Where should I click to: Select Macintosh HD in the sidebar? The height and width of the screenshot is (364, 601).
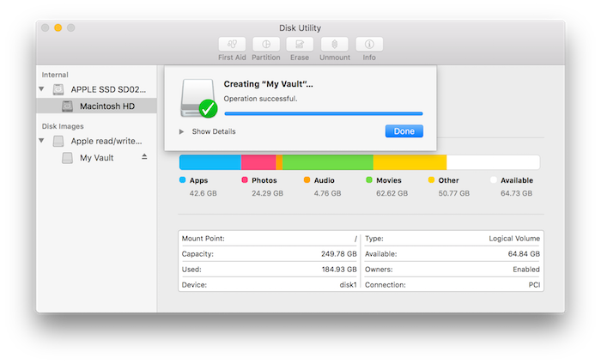[96, 106]
